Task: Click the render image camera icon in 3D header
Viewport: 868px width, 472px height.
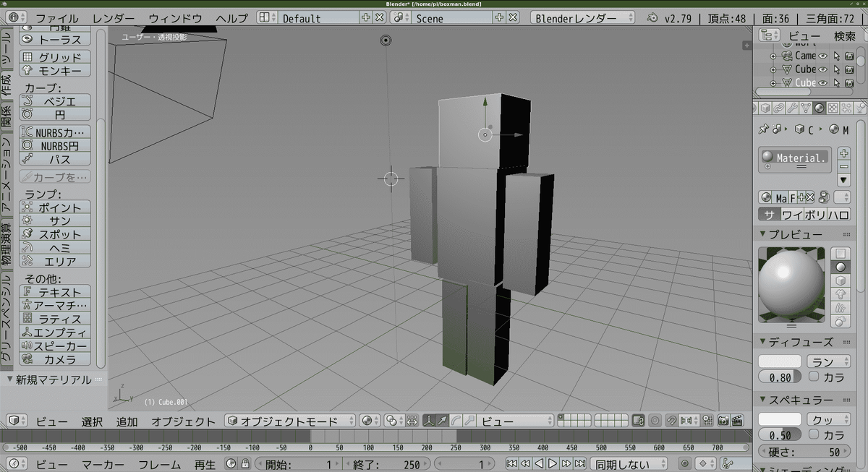Action: click(724, 421)
